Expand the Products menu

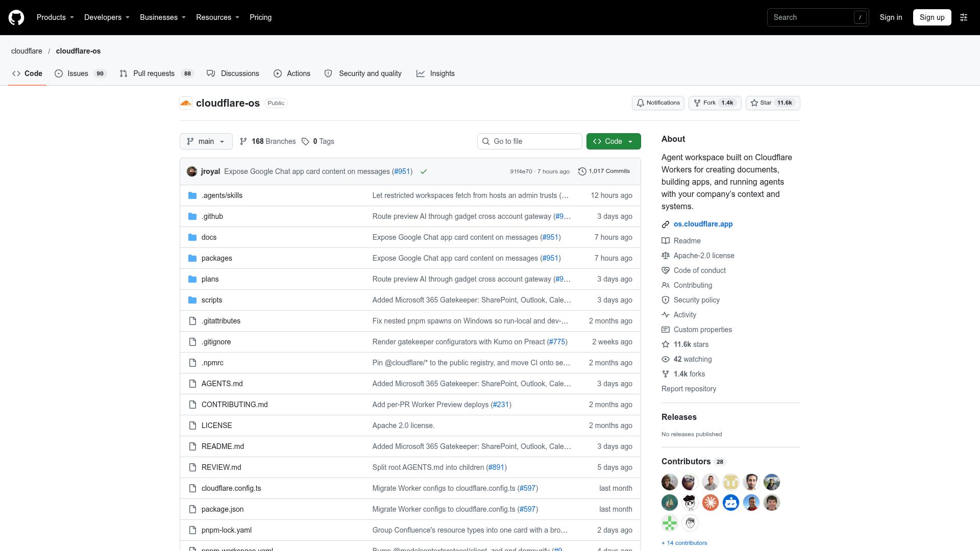[x=55, y=17]
